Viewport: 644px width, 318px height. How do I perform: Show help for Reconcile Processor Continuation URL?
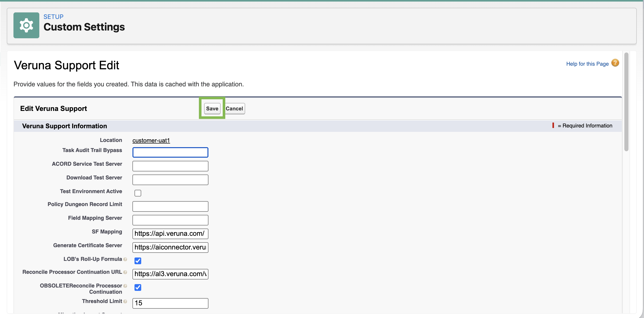coord(125,272)
